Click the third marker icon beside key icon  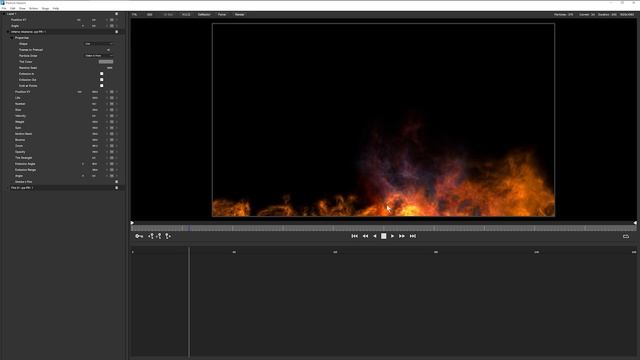coord(167,236)
